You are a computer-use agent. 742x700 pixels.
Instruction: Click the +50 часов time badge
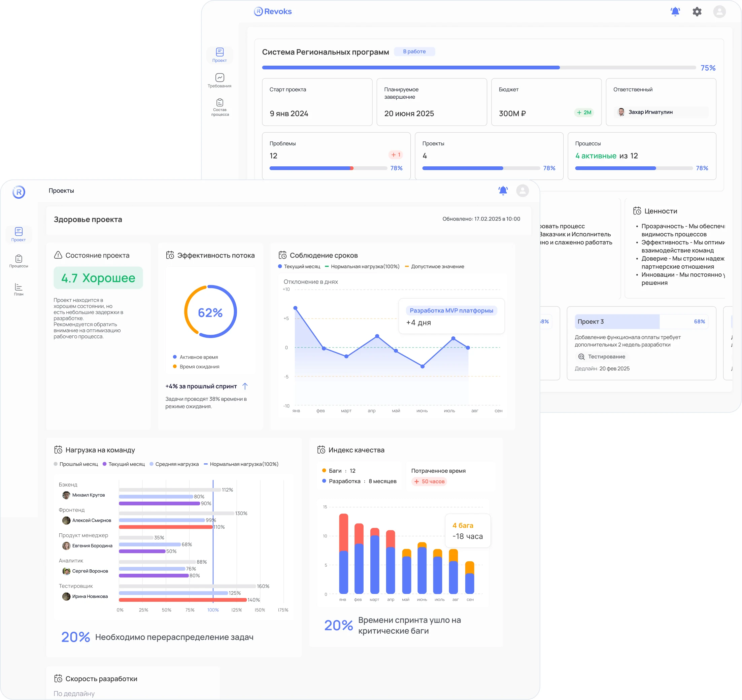429,481
